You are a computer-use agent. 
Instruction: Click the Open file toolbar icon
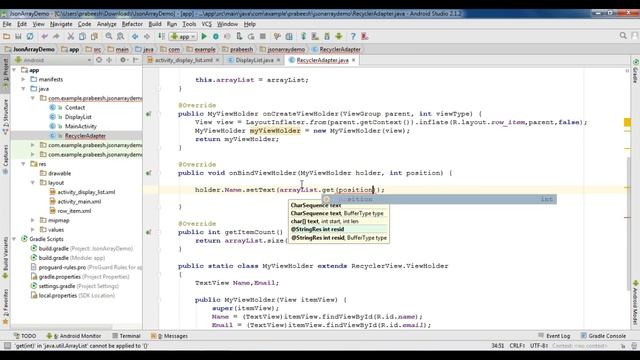[x=7, y=36]
